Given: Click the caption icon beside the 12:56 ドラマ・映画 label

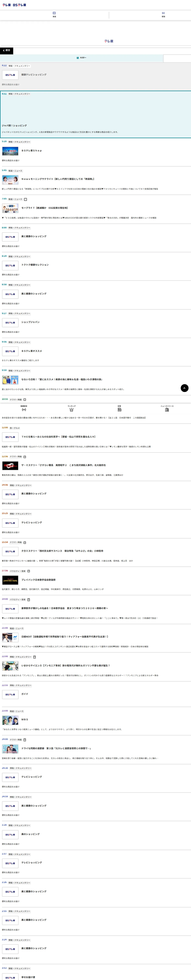Looking at the screenshot, I should tap(25, 457).
